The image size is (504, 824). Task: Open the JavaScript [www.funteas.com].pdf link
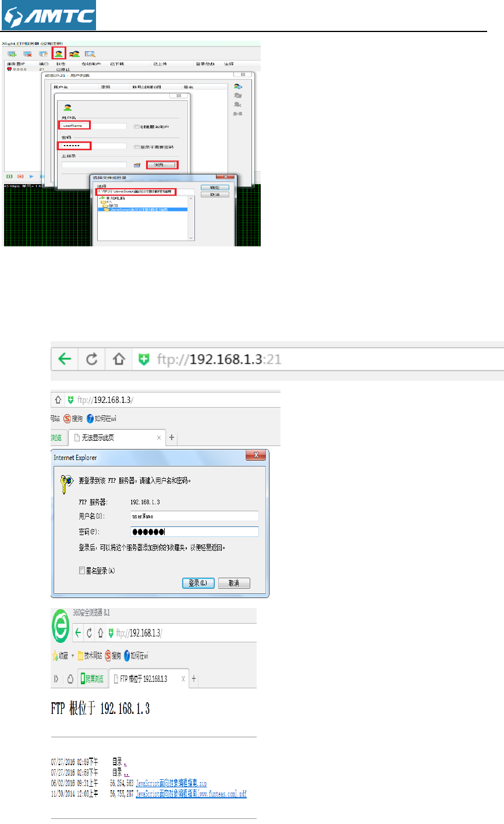[191, 794]
